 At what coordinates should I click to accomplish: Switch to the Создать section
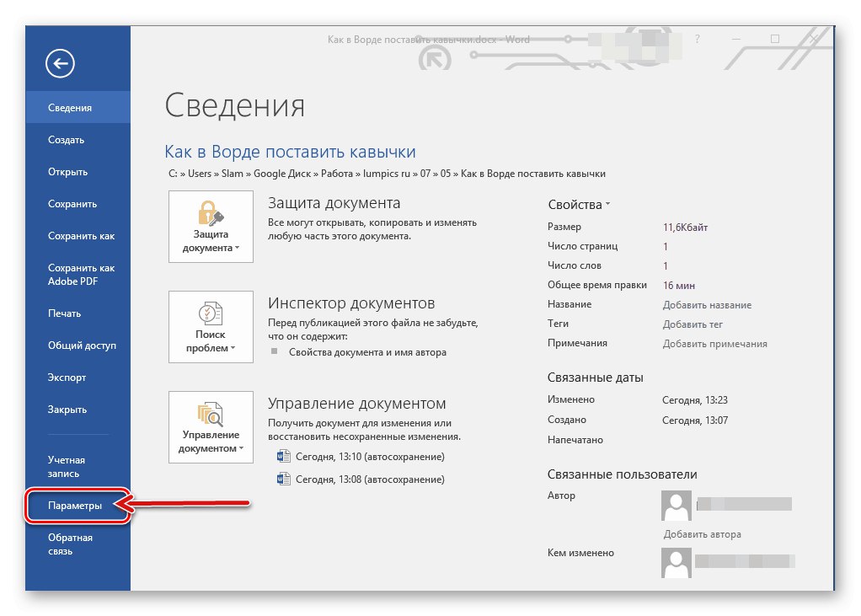click(x=65, y=139)
